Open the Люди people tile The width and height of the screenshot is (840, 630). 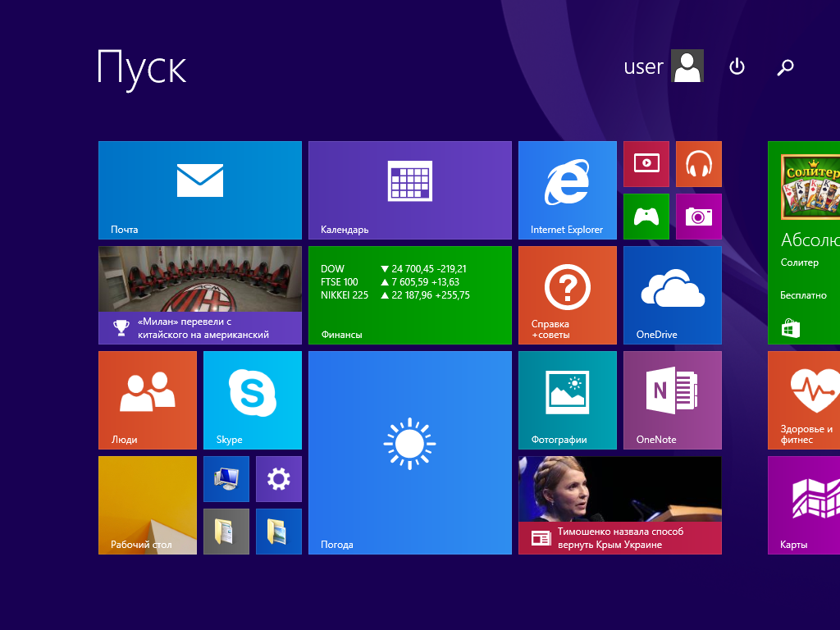[x=148, y=400]
